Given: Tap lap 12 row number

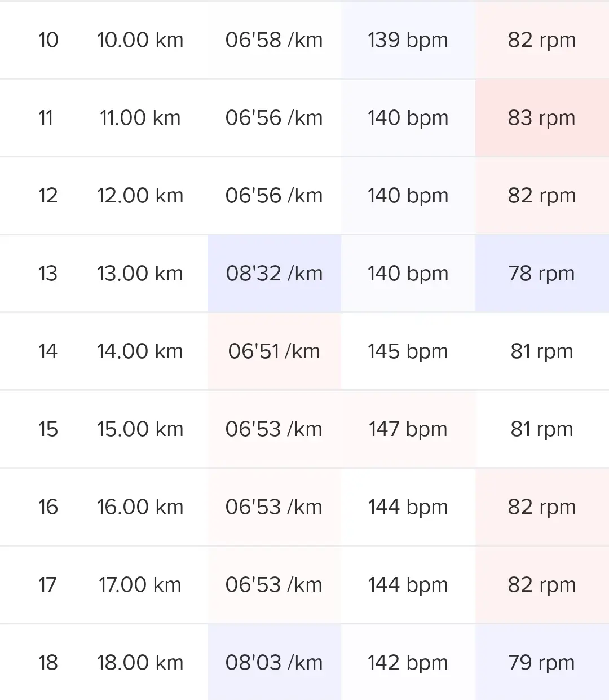Looking at the screenshot, I should click(x=48, y=196).
